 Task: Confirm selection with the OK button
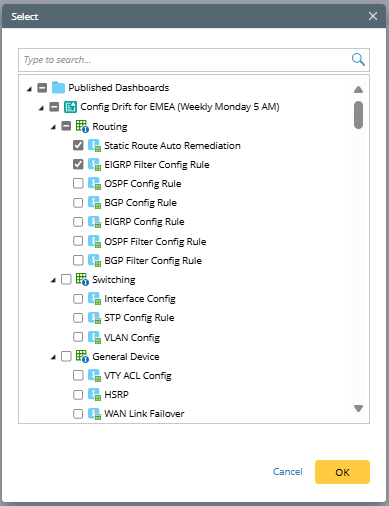(x=342, y=472)
